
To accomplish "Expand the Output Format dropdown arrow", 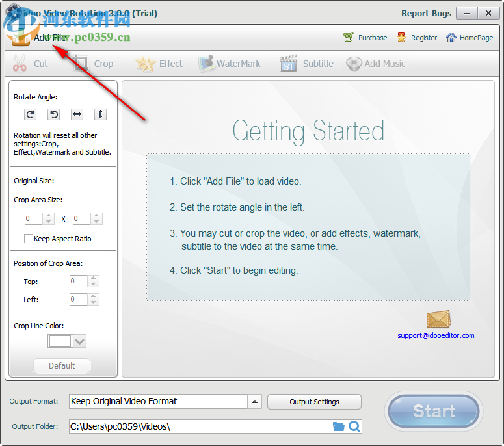I will tap(254, 402).
